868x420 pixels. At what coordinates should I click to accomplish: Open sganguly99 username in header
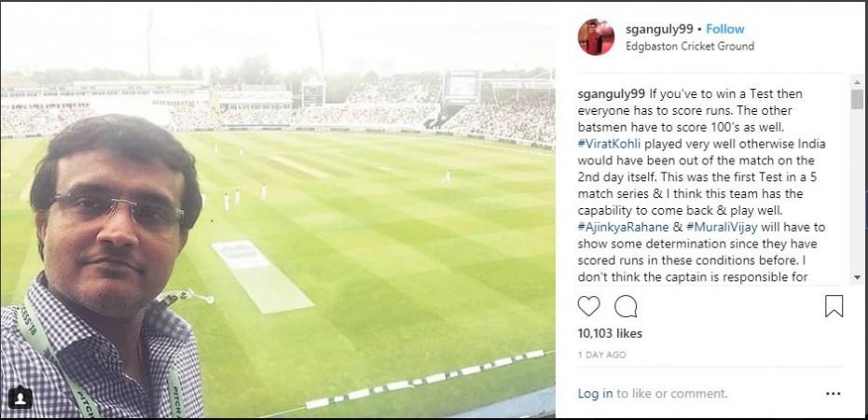pyautogui.click(x=658, y=29)
